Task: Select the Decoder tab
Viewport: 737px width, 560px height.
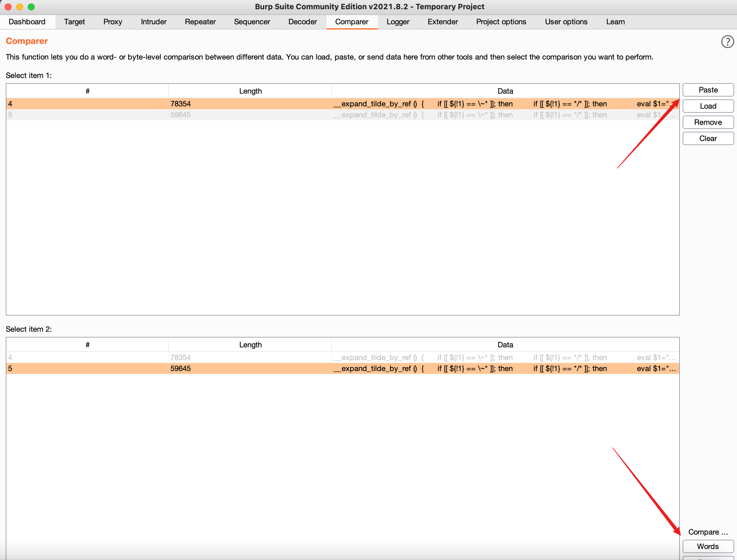Action: pyautogui.click(x=302, y=22)
